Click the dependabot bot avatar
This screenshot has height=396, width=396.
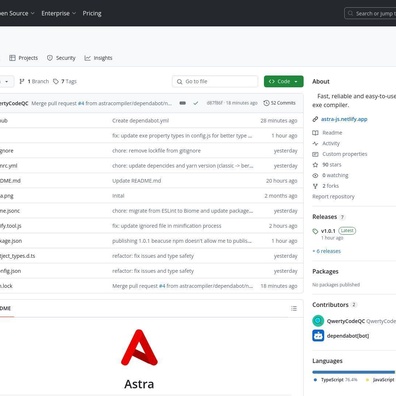[x=318, y=336]
